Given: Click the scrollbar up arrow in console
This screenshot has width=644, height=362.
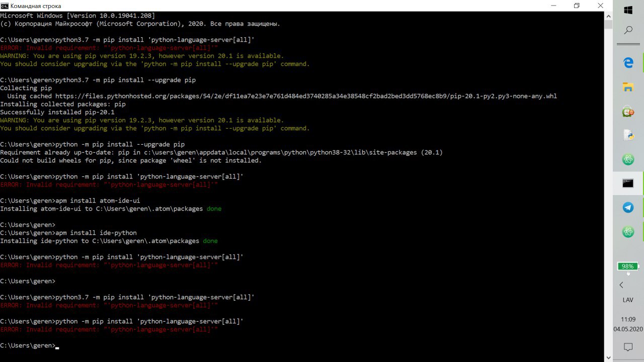Looking at the screenshot, I should (608, 16).
